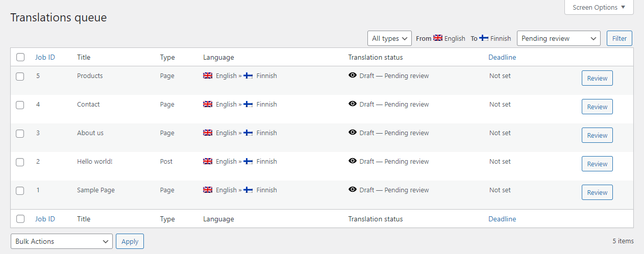Screen dimensions: 644x254
Task: Expand the Bulk Actions dropdown
Action: (x=62, y=241)
